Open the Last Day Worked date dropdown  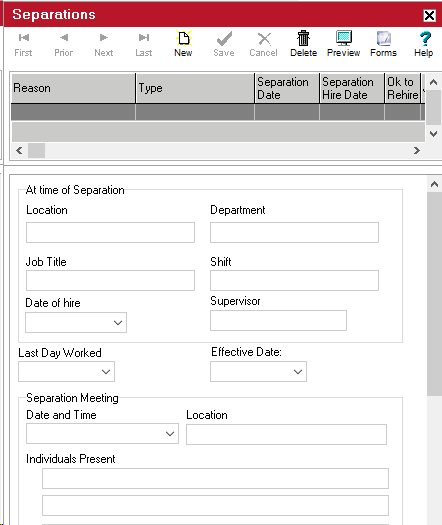pyautogui.click(x=106, y=372)
